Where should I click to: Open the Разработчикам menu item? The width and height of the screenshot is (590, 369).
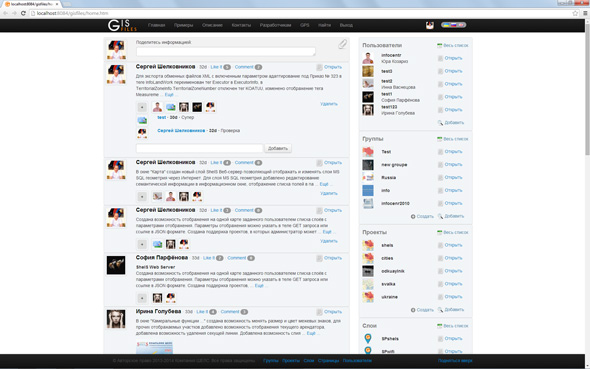[x=275, y=25]
